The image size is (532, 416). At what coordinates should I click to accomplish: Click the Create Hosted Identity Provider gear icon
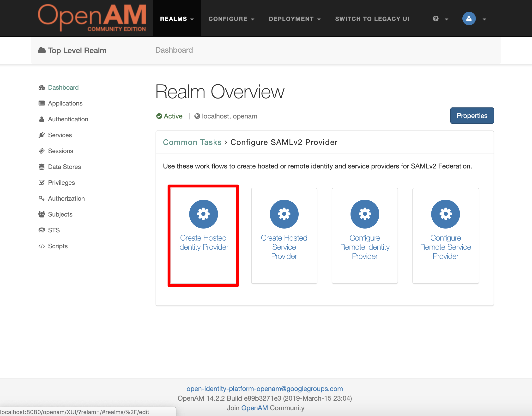point(203,214)
